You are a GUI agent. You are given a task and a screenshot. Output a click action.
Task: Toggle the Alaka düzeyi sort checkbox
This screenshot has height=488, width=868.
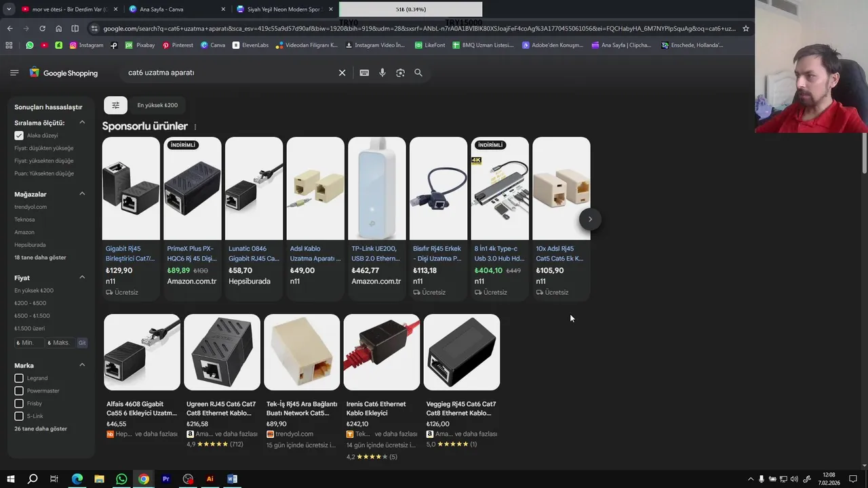point(19,136)
